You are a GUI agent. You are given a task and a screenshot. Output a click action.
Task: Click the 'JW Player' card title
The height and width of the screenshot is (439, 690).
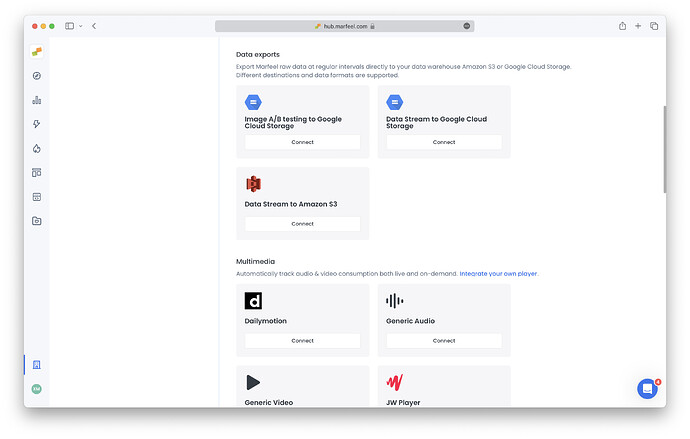(x=403, y=402)
